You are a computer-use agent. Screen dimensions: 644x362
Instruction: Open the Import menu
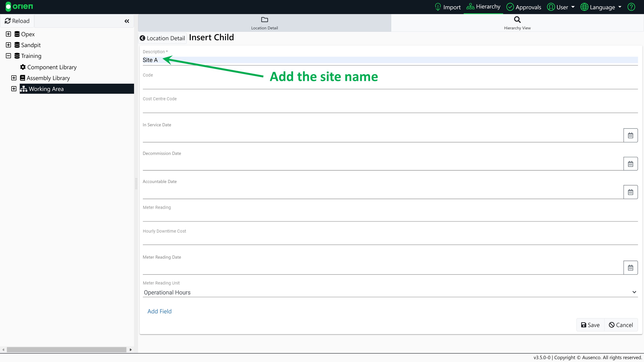click(x=448, y=7)
